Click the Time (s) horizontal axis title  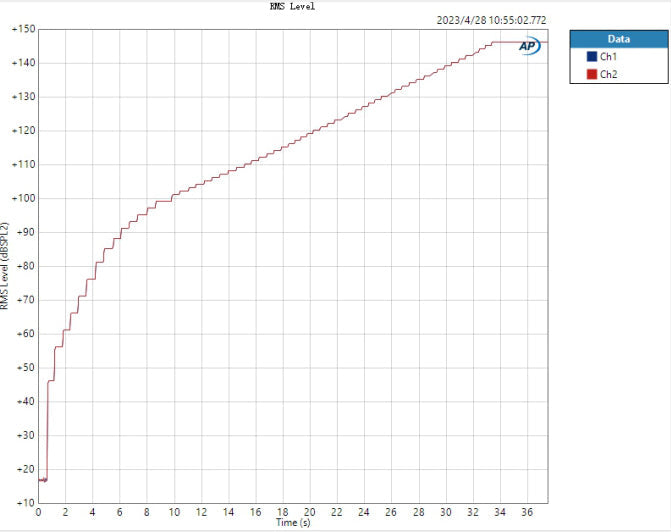tap(292, 524)
